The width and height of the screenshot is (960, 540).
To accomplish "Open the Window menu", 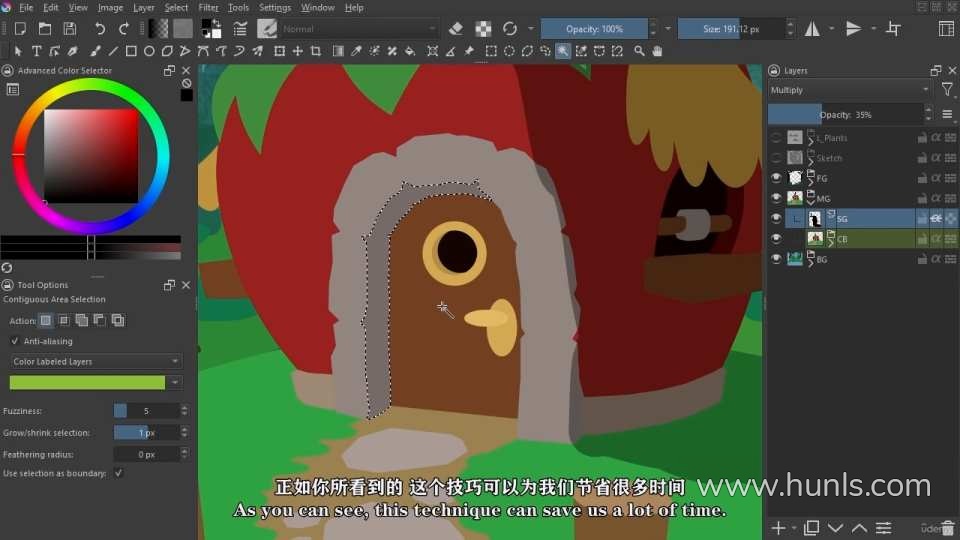I will tap(318, 7).
